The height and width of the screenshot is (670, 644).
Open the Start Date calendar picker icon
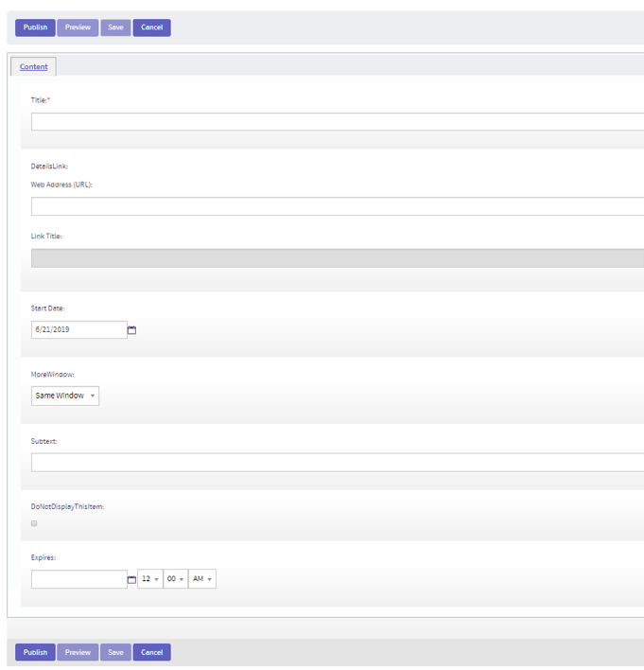tap(132, 330)
